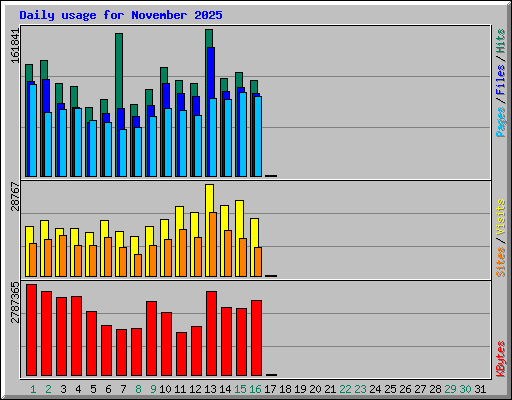Select day 11 on the x-axis

(x=180, y=389)
